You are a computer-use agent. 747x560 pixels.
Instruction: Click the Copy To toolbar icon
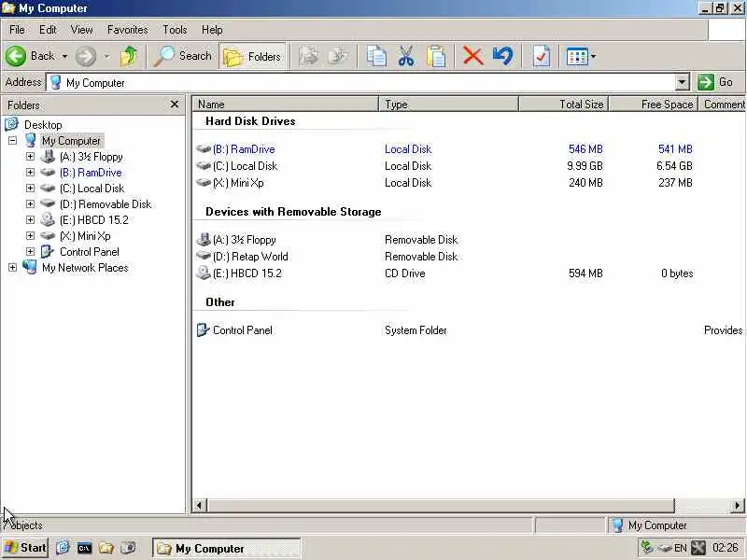pos(338,56)
